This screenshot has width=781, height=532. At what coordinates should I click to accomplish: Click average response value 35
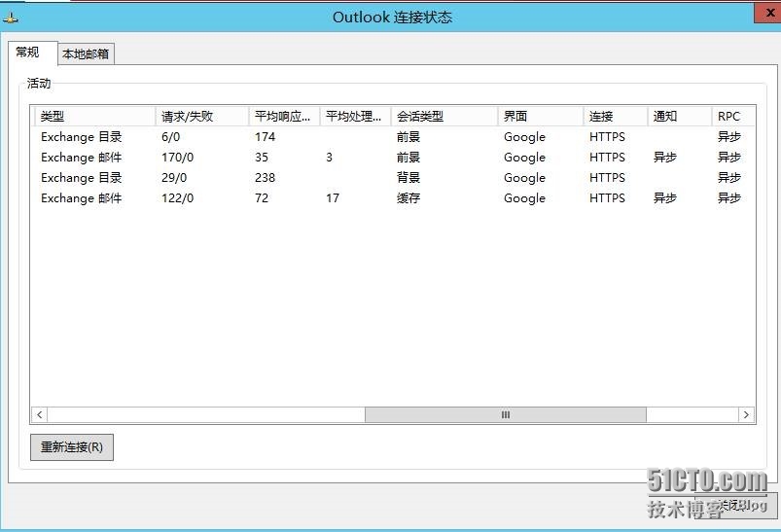pyautogui.click(x=262, y=158)
